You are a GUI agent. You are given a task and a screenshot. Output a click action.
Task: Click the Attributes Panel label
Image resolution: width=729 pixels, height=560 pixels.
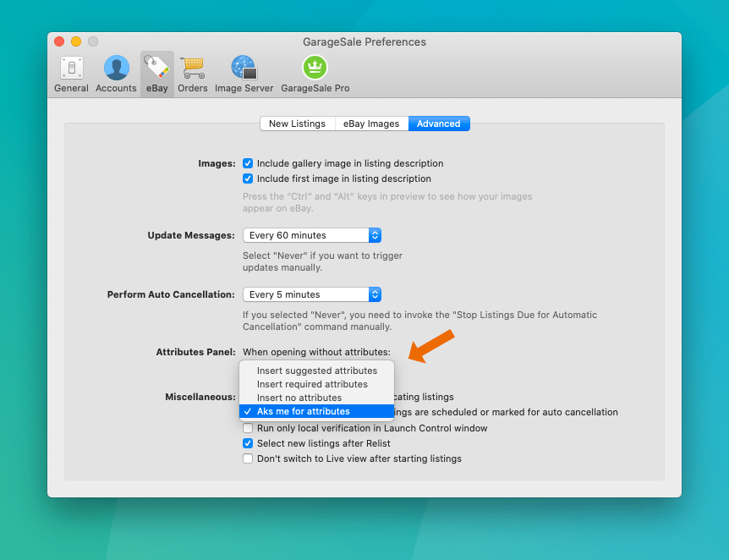coord(195,352)
